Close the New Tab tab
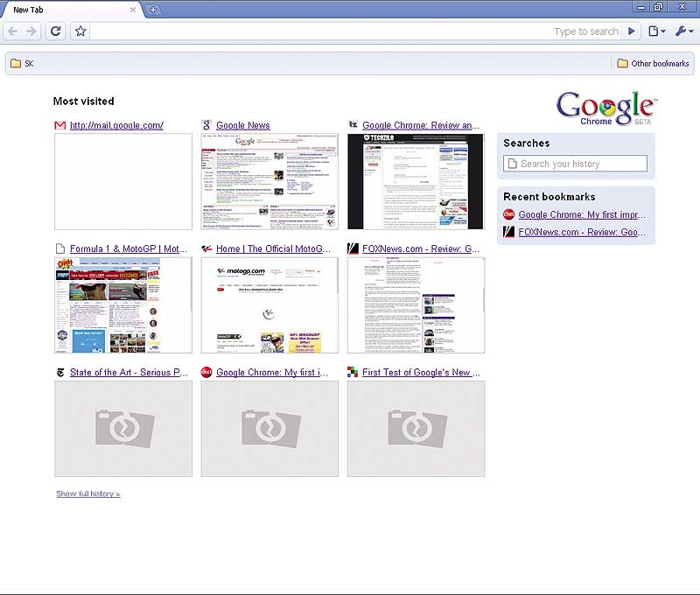Image resolution: width=700 pixels, height=595 pixels. (133, 10)
